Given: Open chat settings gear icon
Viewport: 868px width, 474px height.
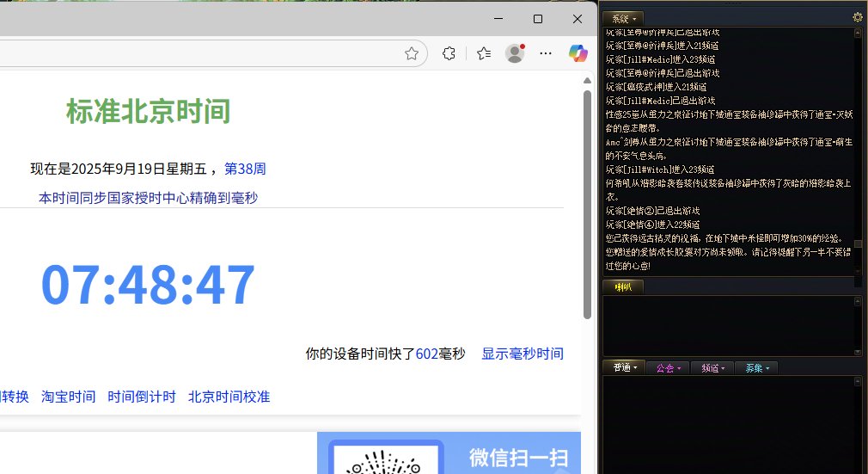Looking at the screenshot, I should [857, 17].
